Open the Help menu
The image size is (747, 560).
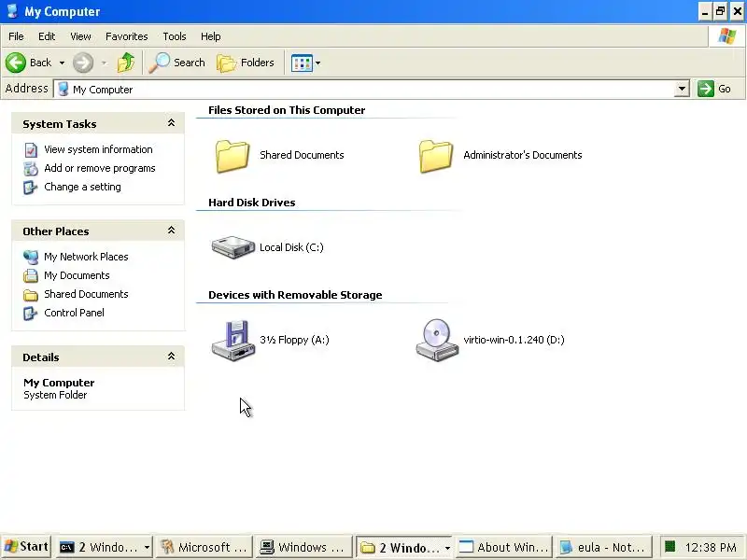pyautogui.click(x=211, y=36)
